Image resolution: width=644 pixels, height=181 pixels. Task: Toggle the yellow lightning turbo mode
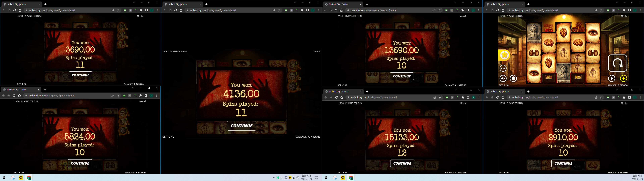[x=624, y=78]
